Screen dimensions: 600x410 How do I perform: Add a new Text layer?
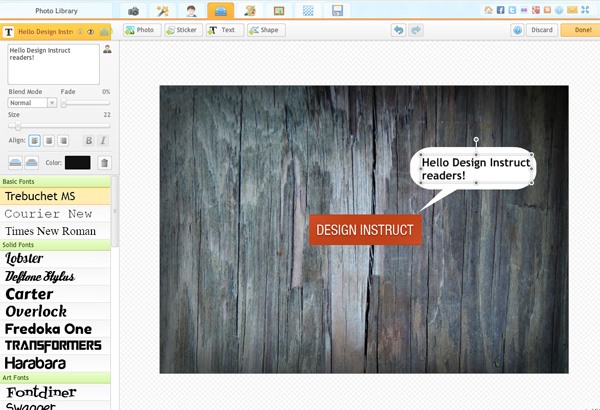coord(225,30)
